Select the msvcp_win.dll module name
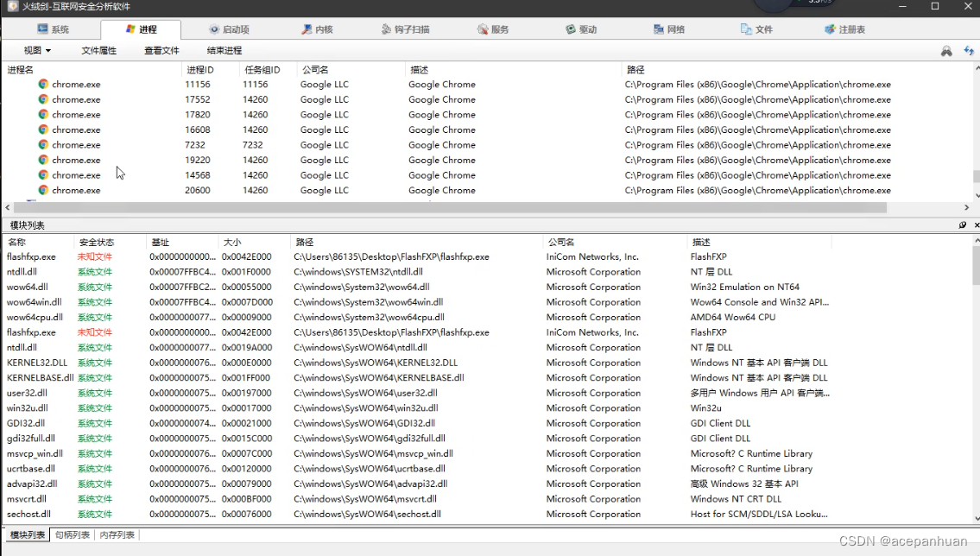 click(x=35, y=453)
